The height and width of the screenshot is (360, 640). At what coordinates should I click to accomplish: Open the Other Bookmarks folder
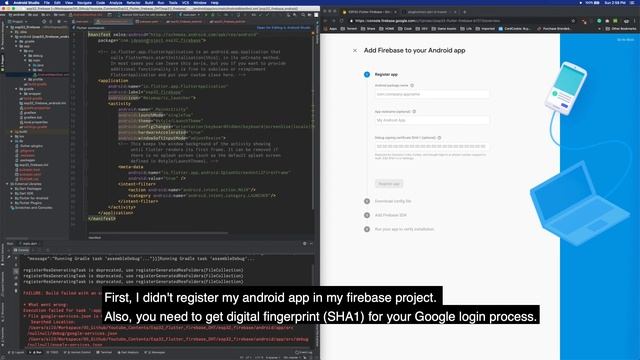coord(622,29)
